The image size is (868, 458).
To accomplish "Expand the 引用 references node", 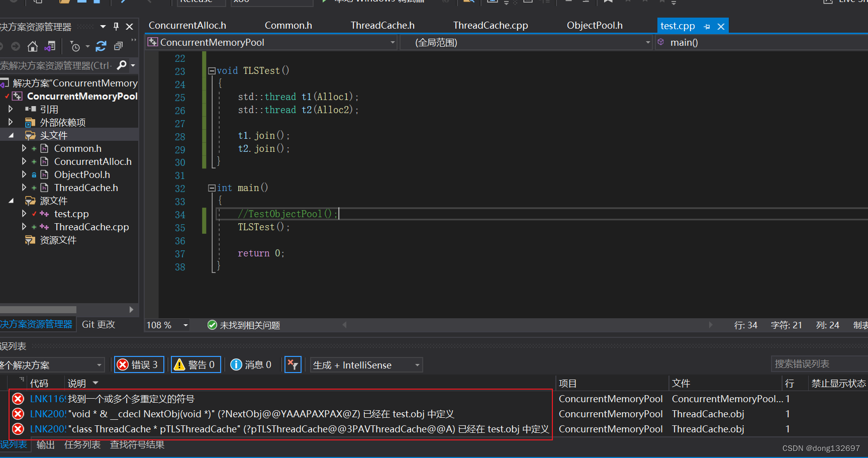I will (x=11, y=109).
